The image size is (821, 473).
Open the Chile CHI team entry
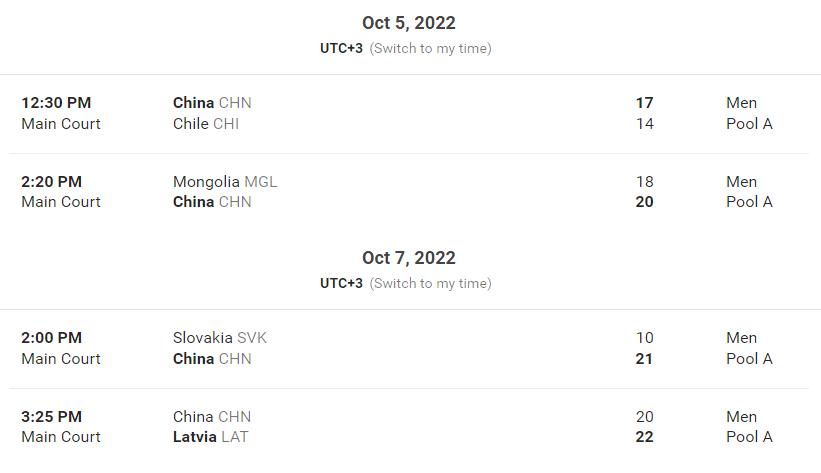point(206,124)
